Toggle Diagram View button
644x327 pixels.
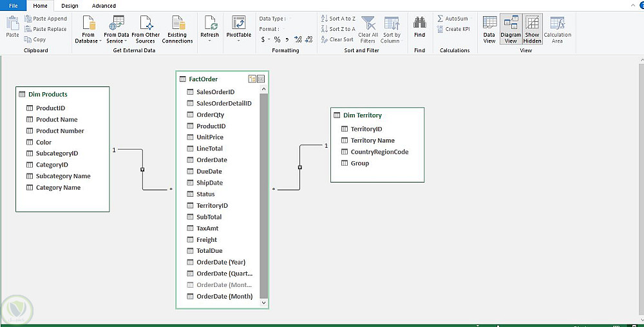(x=511, y=29)
